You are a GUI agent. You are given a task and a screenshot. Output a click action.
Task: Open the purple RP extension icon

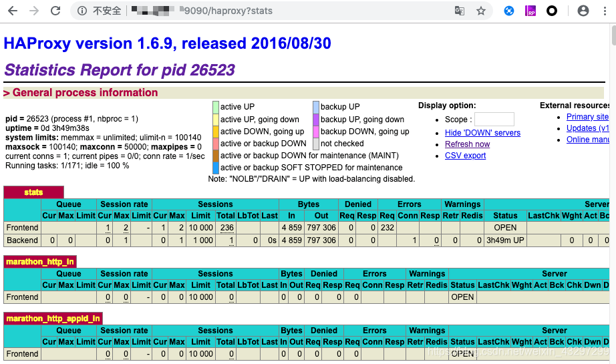point(530,11)
